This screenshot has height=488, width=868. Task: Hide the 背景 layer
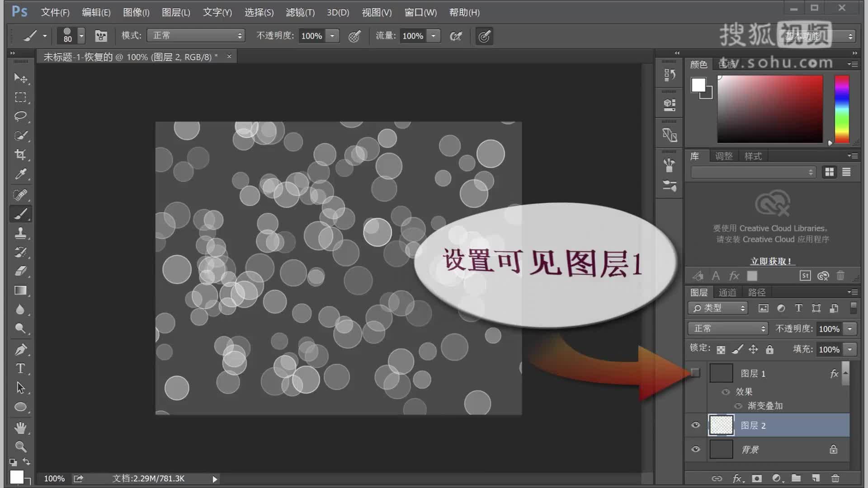tap(696, 449)
